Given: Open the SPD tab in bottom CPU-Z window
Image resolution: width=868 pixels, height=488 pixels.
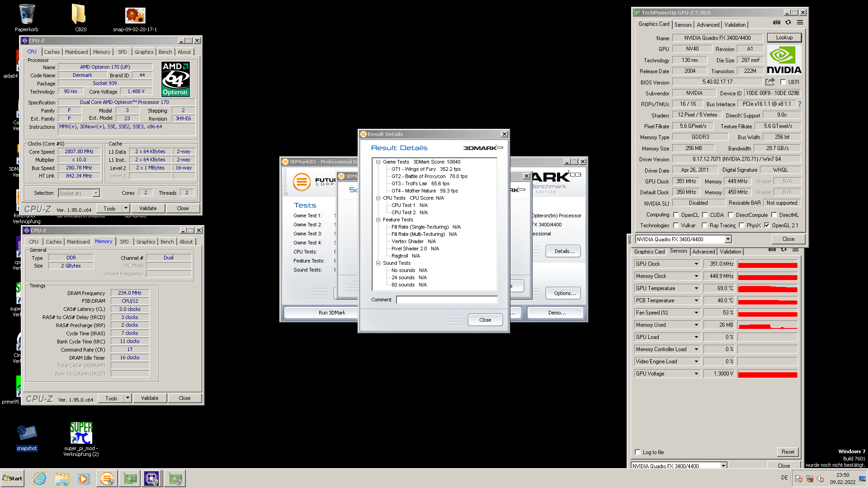Looking at the screenshot, I should (124, 242).
